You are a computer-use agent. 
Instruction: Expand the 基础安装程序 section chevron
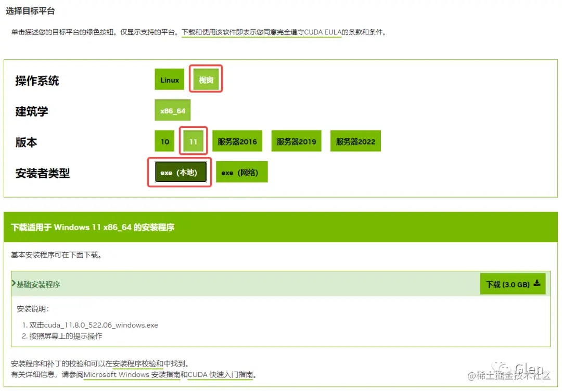(14, 283)
